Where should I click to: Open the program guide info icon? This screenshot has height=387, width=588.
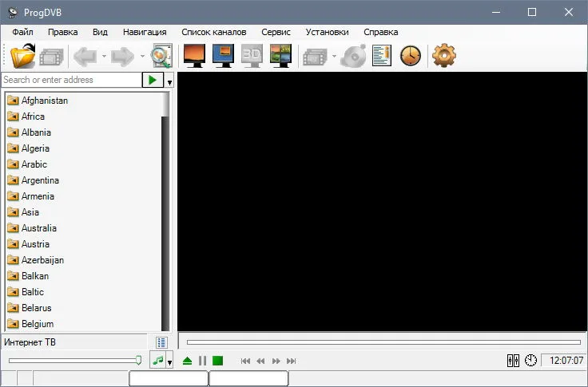pos(382,56)
